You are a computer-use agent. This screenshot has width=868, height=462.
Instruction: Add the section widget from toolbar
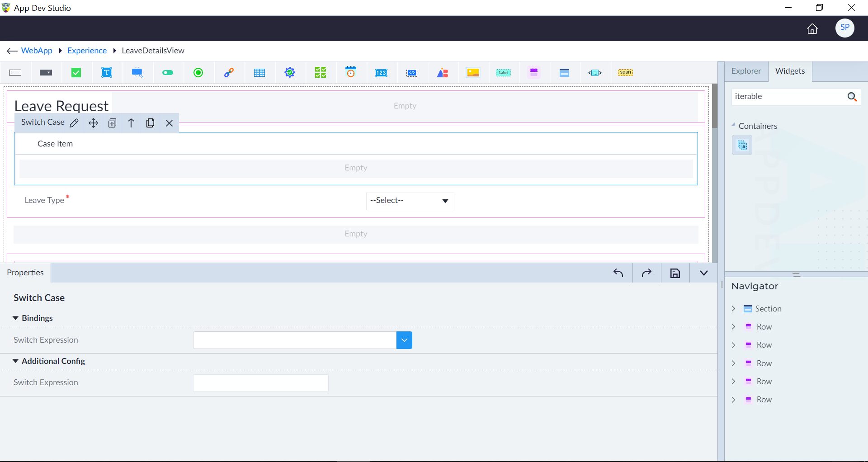click(564, 73)
